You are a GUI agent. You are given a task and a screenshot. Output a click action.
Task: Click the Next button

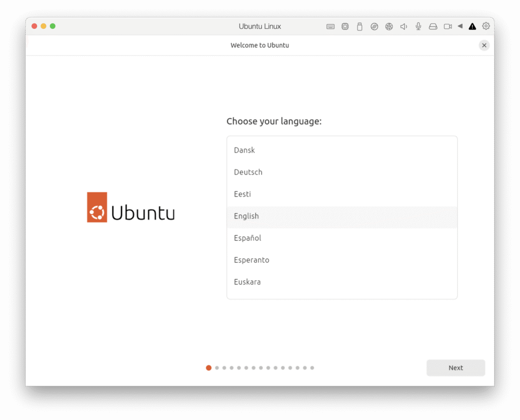tap(456, 368)
